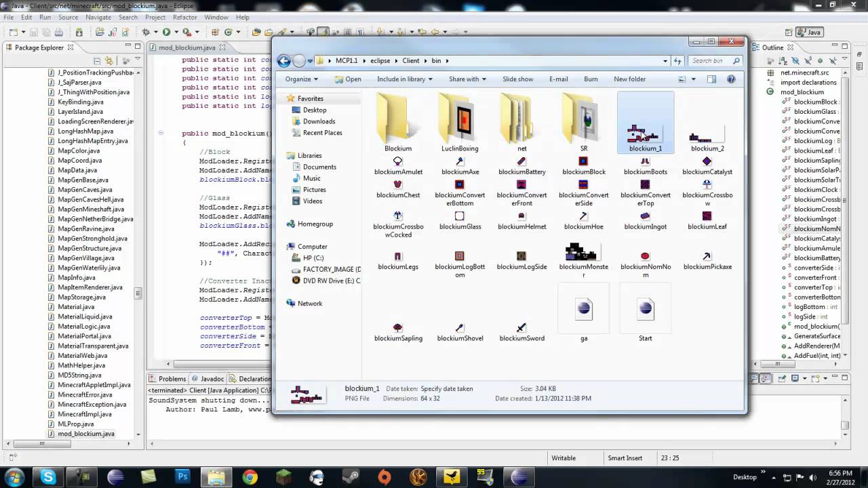Open the Eclipse Window menu
The height and width of the screenshot is (488, 868).
216,17
